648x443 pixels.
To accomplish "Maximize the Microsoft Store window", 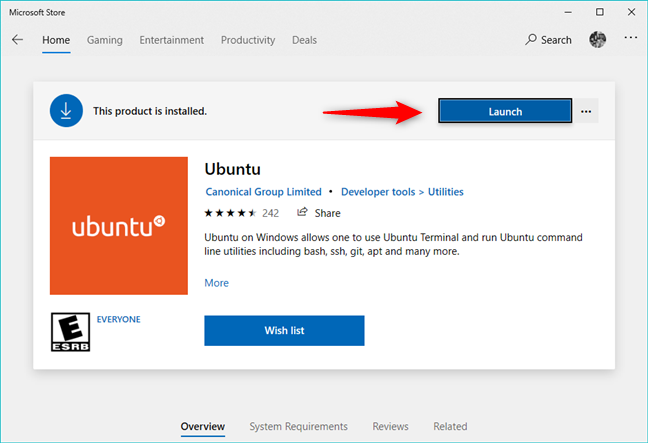I will click(x=600, y=12).
